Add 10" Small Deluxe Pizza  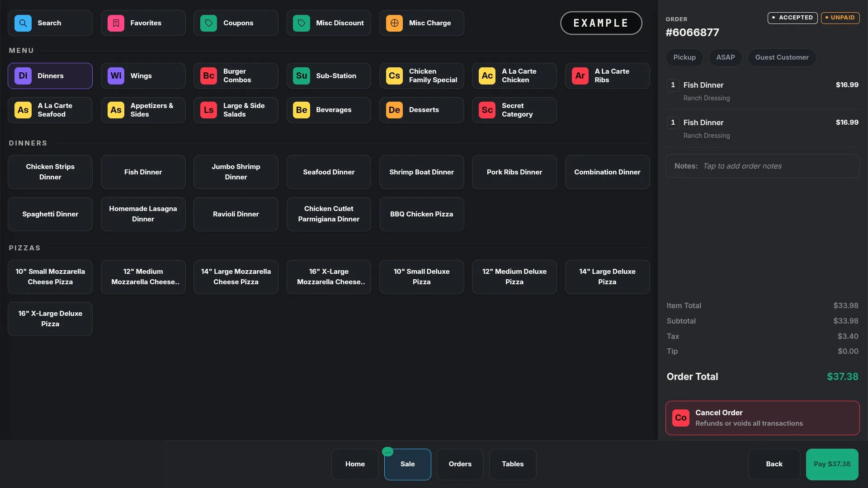(421, 277)
